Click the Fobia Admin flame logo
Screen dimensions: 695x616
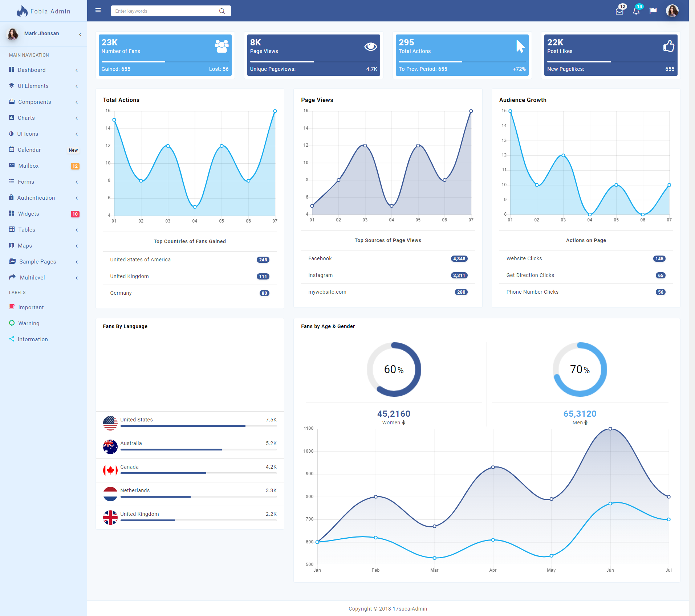(x=22, y=11)
